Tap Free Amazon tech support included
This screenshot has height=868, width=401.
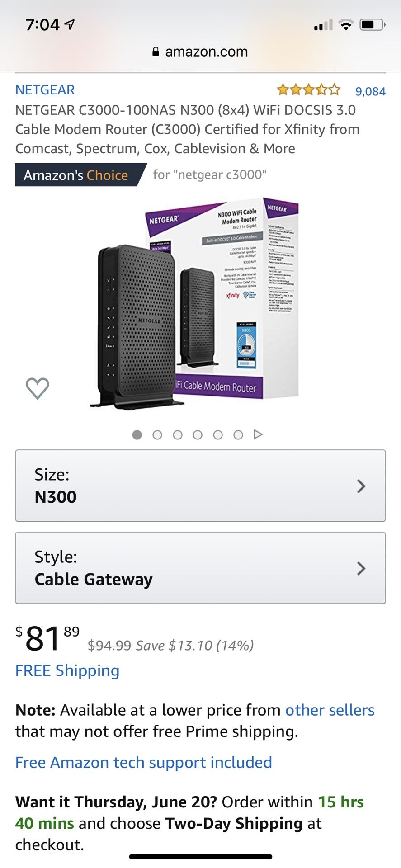pyautogui.click(x=144, y=763)
